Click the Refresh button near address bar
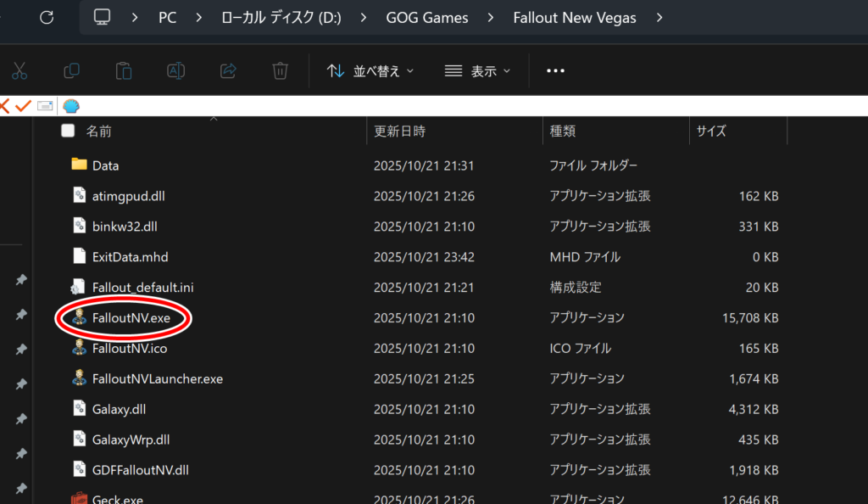This screenshot has width=868, height=504. coord(47,18)
